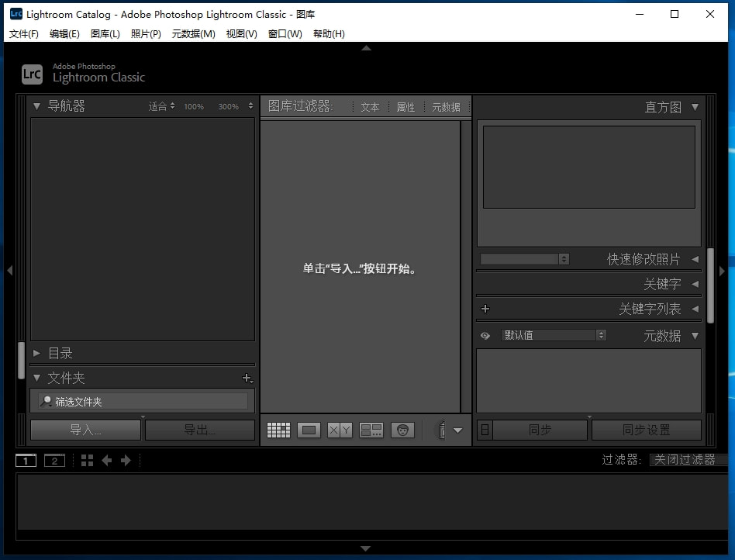Click add folder plus icon
The height and width of the screenshot is (560, 735).
coord(247,378)
